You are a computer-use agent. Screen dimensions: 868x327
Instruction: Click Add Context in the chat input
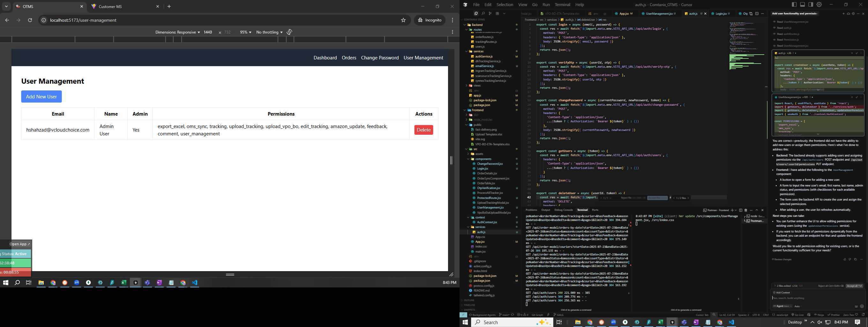pyautogui.click(x=781, y=293)
